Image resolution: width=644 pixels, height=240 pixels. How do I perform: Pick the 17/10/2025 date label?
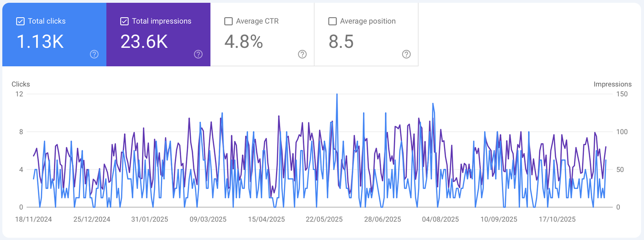click(x=557, y=219)
